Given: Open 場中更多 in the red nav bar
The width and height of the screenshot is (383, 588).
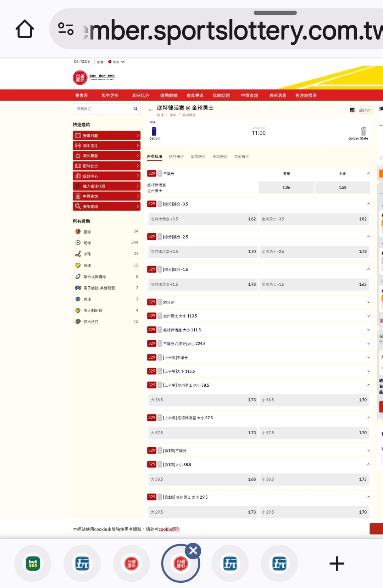Looking at the screenshot, I should pos(110,95).
